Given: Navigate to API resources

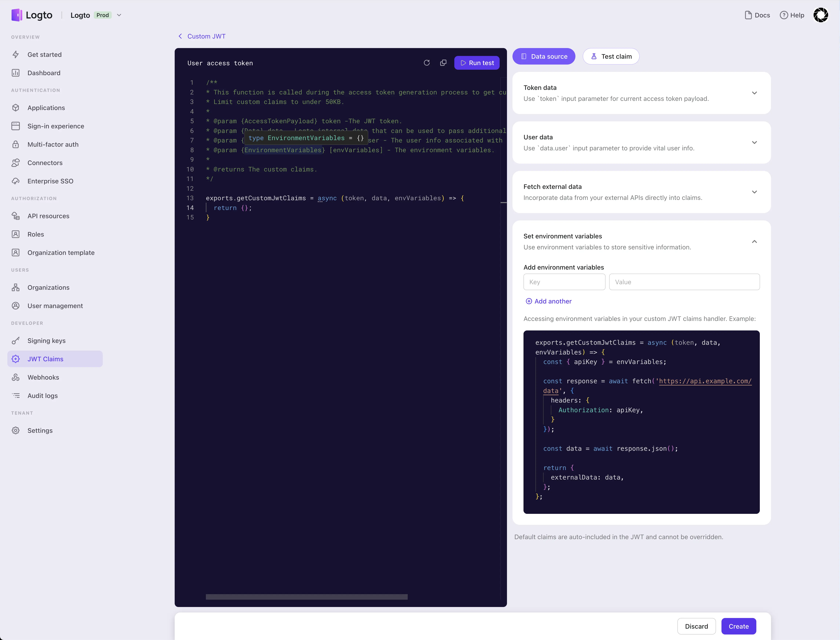Looking at the screenshot, I should pos(48,216).
